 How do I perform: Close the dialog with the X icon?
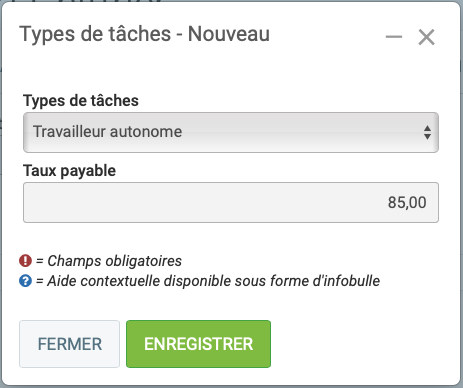426,37
